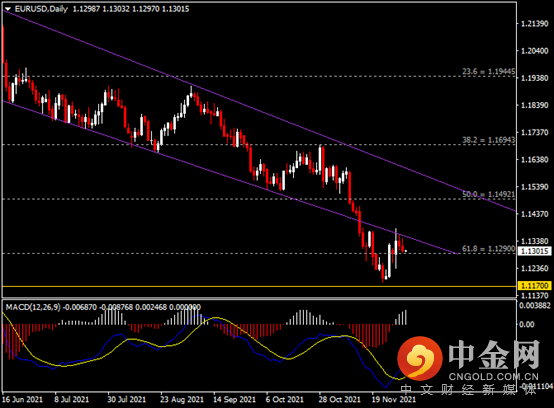
Task: Select the yellow 1.11700 price label
Action: tap(535, 285)
